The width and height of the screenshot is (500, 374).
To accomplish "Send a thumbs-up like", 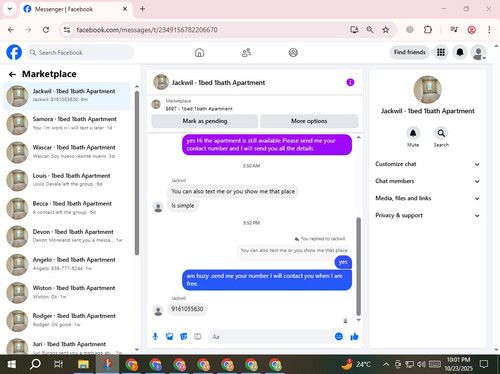I will (354, 337).
